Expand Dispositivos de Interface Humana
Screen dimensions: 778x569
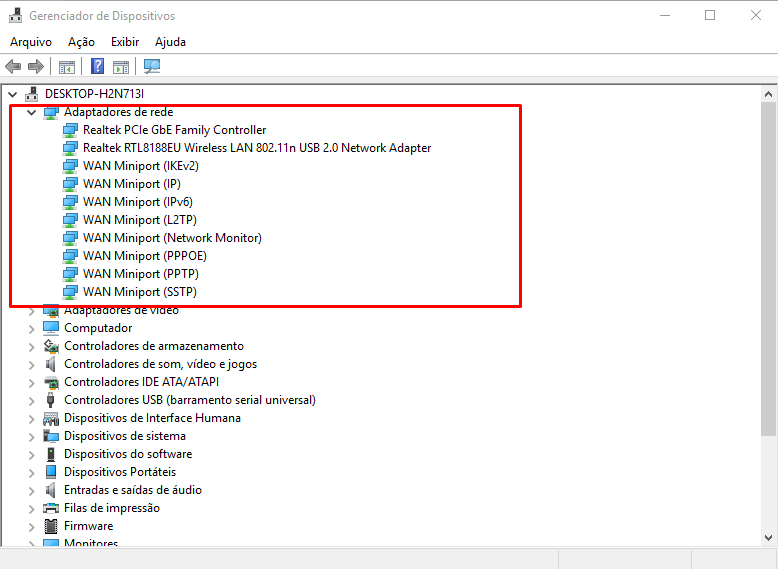click(32, 419)
